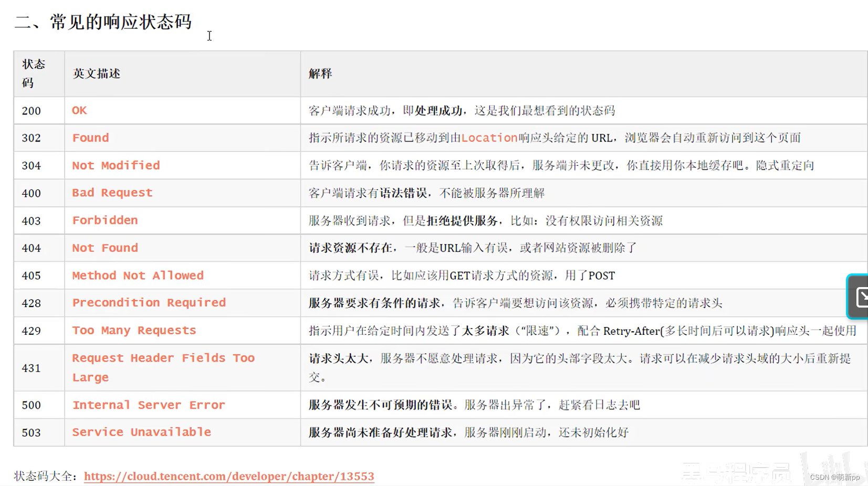
Task: Click the 405 explanation mentioning GET and POST
Action: click(x=462, y=276)
